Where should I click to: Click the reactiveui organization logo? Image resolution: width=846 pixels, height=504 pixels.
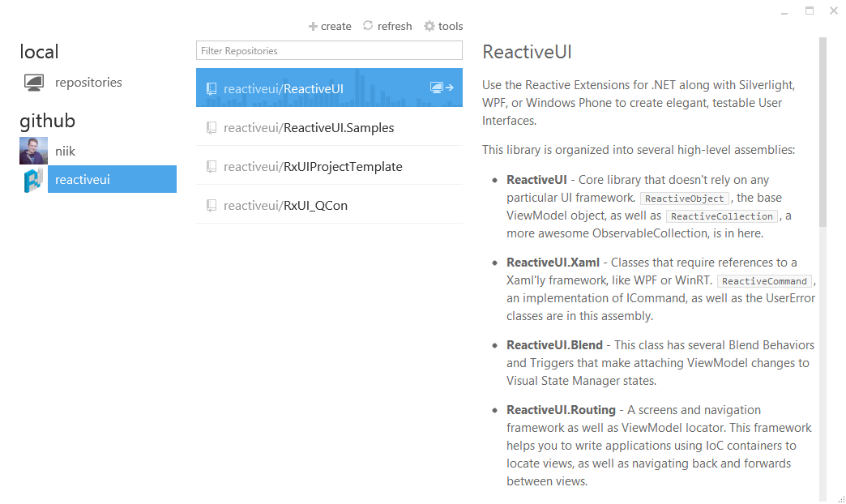click(x=33, y=180)
